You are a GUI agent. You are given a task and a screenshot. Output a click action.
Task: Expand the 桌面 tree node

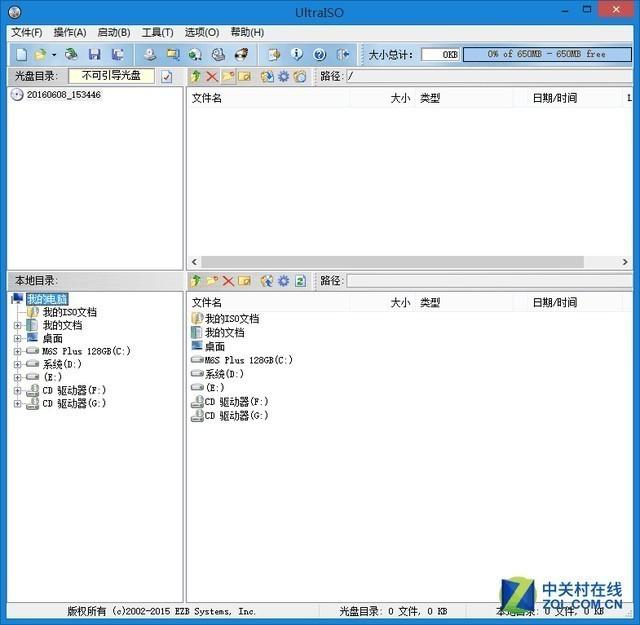17,338
